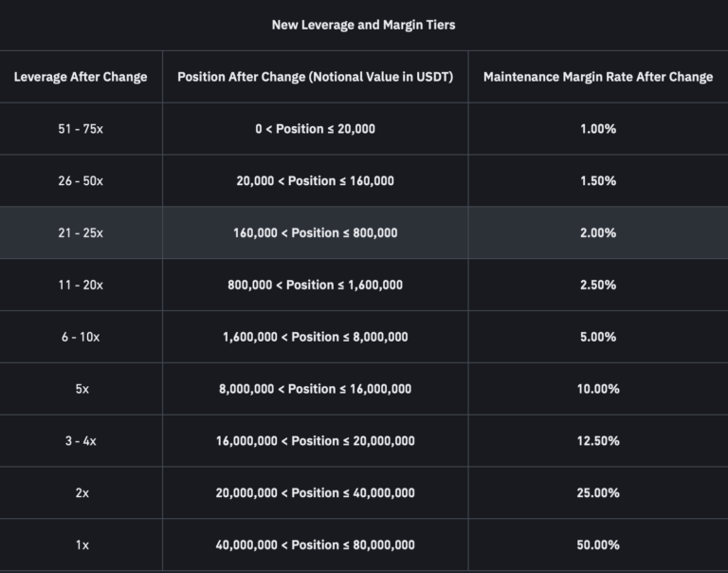Viewport: 728px width, 573px height.
Task: Click the '3 - 4x' leverage cell
Action: (x=81, y=441)
